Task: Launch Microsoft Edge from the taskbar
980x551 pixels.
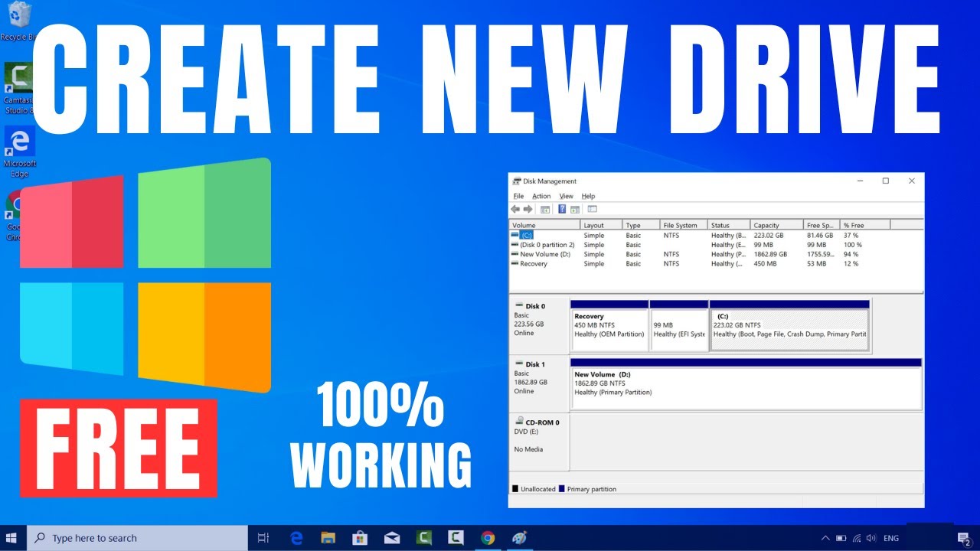Action: (x=297, y=538)
